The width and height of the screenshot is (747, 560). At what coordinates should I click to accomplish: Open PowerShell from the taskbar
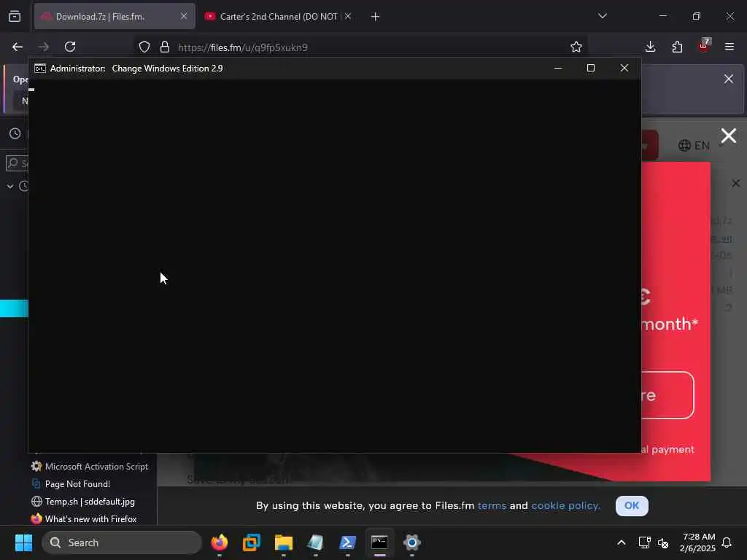[x=347, y=542]
